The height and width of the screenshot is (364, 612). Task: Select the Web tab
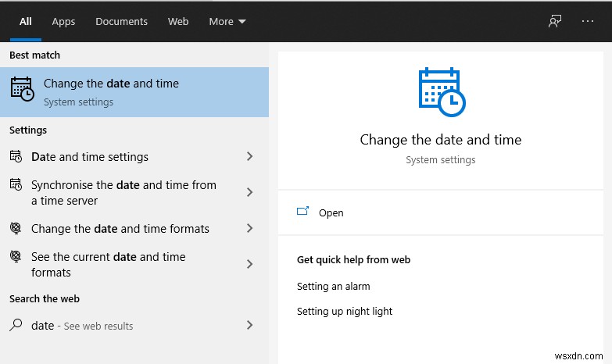178,22
